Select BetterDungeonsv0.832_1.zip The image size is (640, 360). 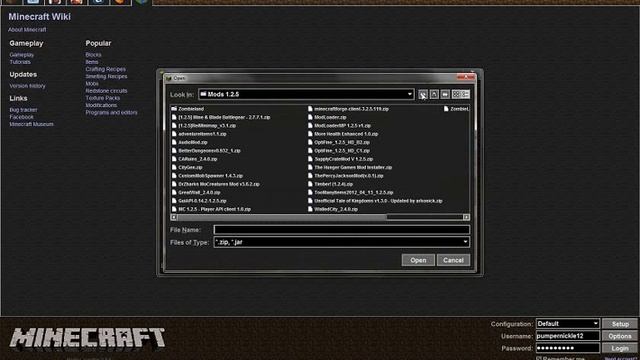(206, 151)
